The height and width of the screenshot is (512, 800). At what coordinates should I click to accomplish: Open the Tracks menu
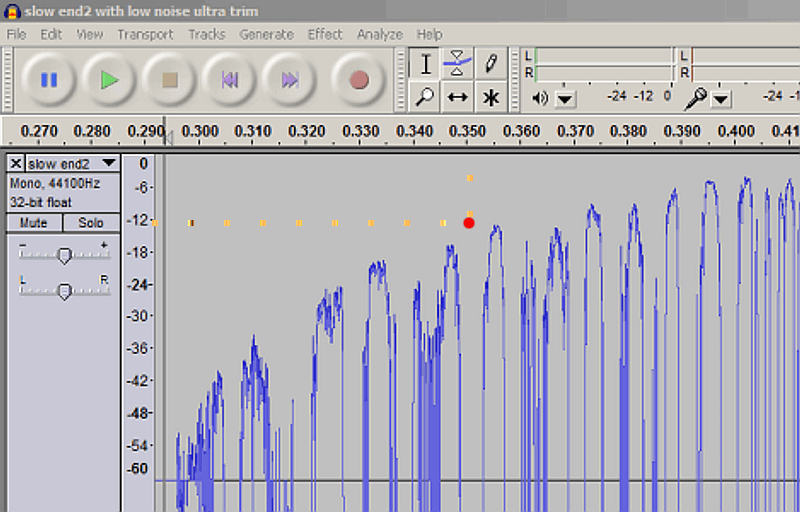tap(207, 35)
